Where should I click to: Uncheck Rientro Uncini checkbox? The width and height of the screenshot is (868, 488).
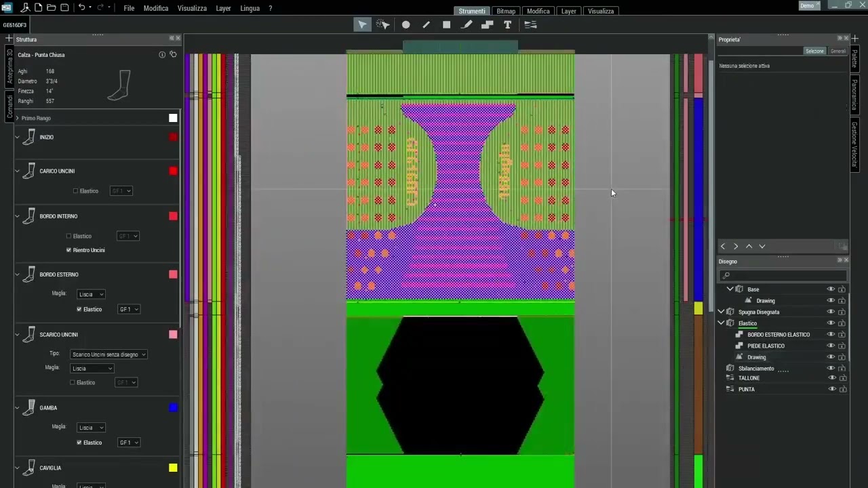coord(68,250)
